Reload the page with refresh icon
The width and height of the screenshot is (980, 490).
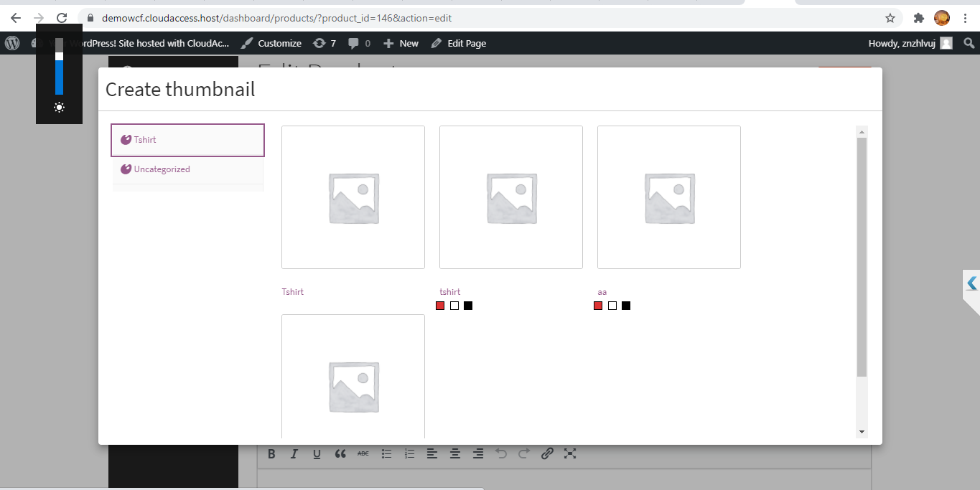(x=62, y=18)
